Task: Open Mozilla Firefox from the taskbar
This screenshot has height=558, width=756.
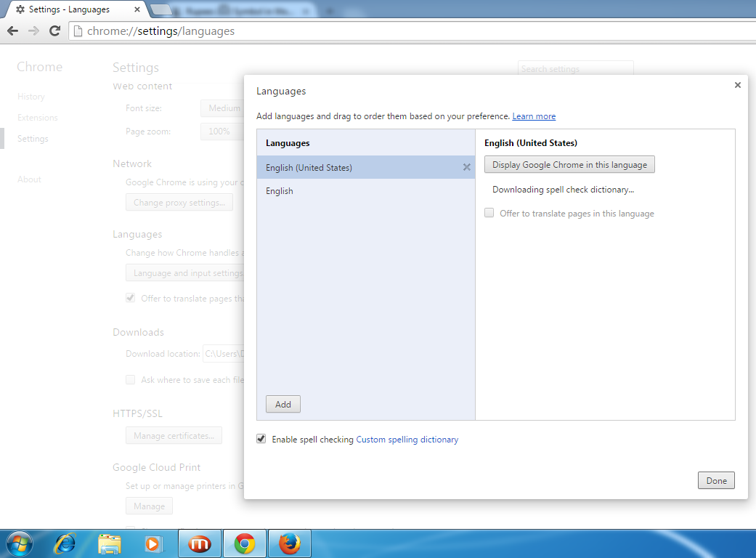Action: (x=289, y=544)
